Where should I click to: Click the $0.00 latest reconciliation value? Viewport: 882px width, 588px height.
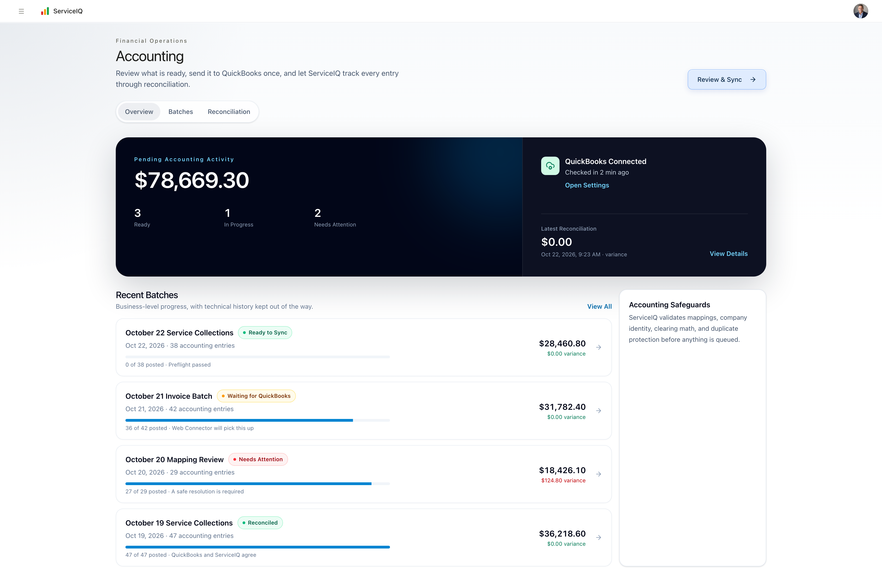[557, 242]
